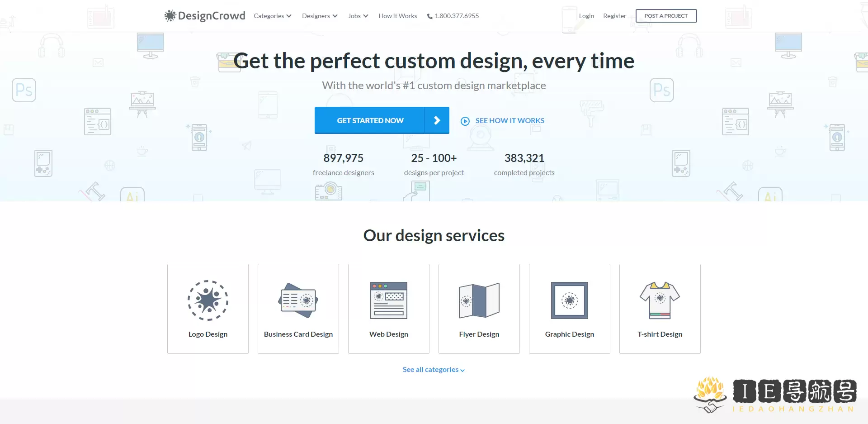The image size is (868, 424).
Task: Click the POST A PROJECT button
Action: coord(666,16)
